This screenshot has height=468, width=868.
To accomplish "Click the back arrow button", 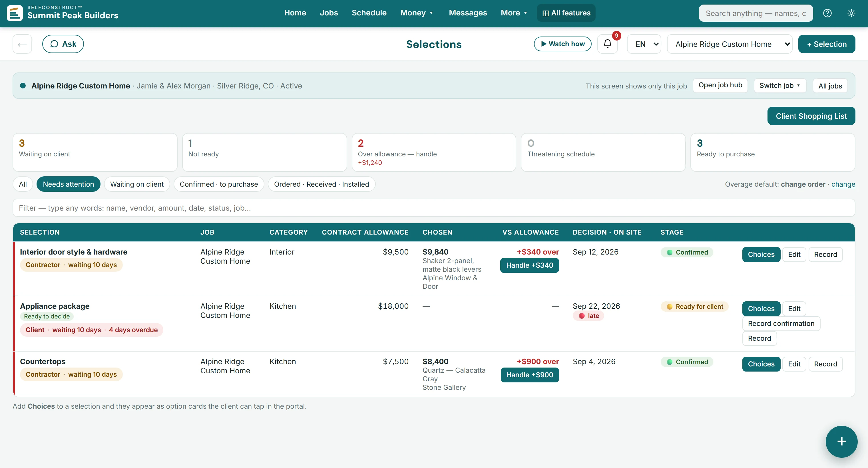I will (x=22, y=44).
